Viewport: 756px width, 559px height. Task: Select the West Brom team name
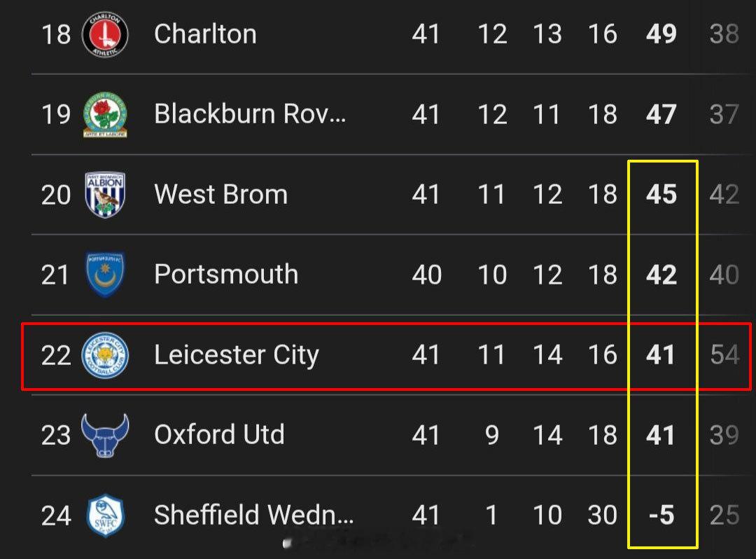220,194
